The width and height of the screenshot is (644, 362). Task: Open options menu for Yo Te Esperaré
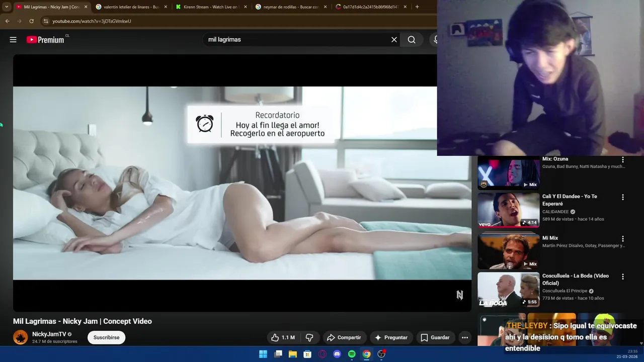[623, 198]
